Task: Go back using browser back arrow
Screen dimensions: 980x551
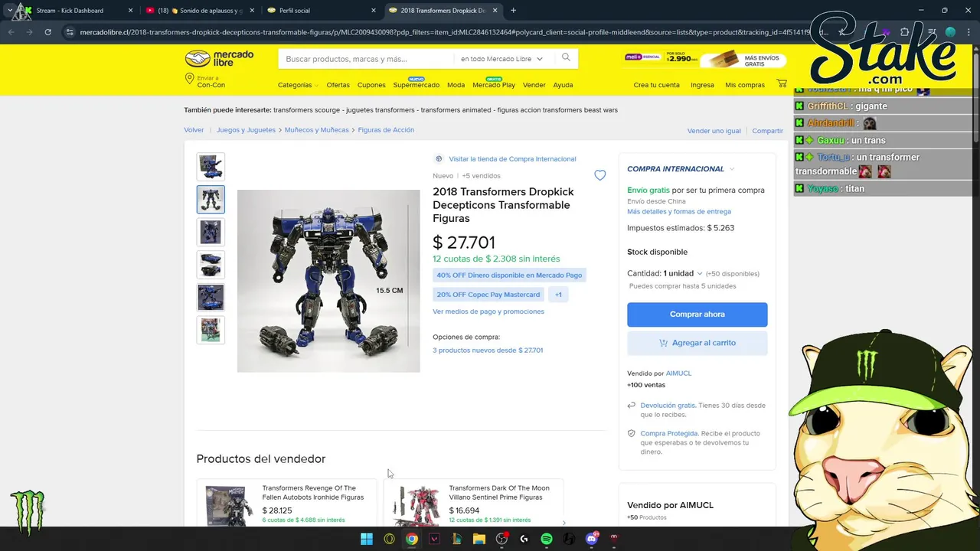Action: 11,32
